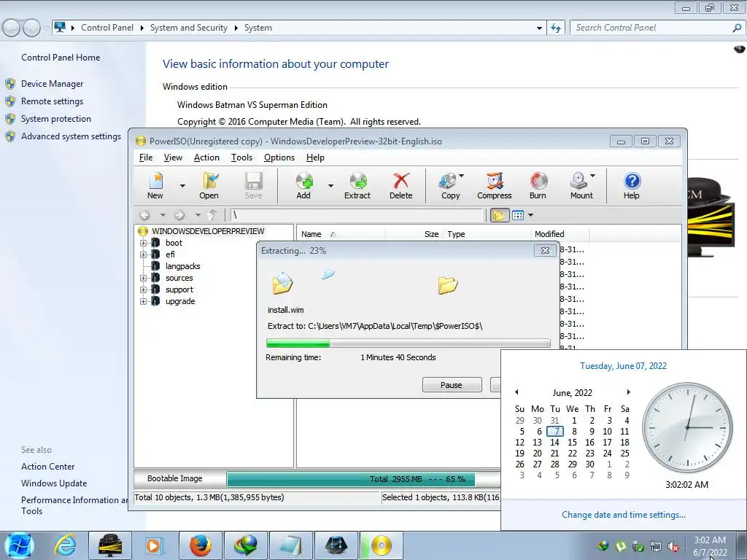The height and width of the screenshot is (560, 747).
Task: Click the Bootable Image status label
Action: pyautogui.click(x=175, y=478)
